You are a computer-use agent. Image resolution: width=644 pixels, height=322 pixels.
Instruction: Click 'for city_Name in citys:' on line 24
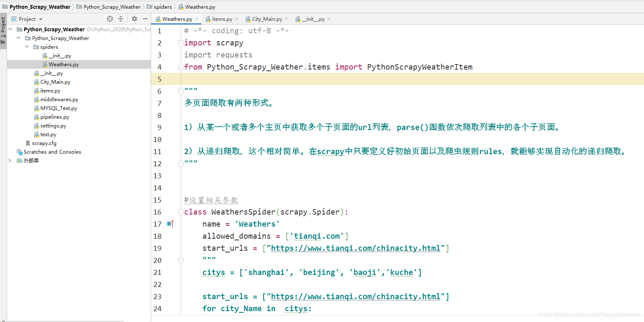pos(257,309)
